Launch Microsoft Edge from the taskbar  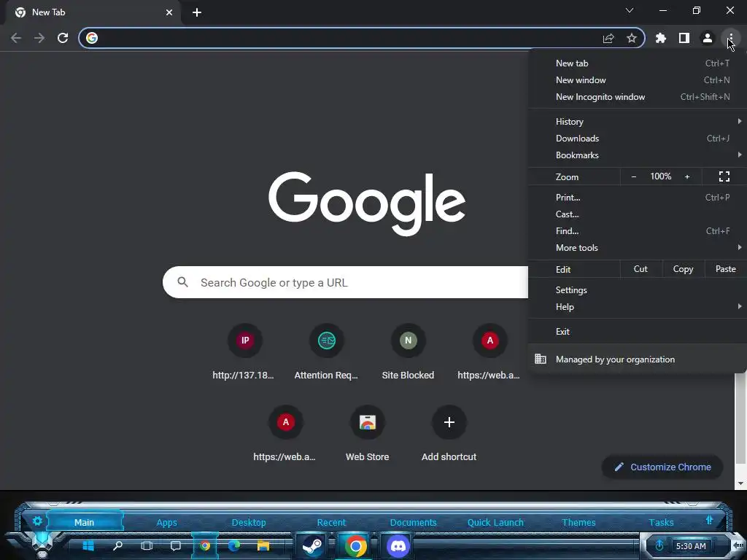pyautogui.click(x=234, y=545)
